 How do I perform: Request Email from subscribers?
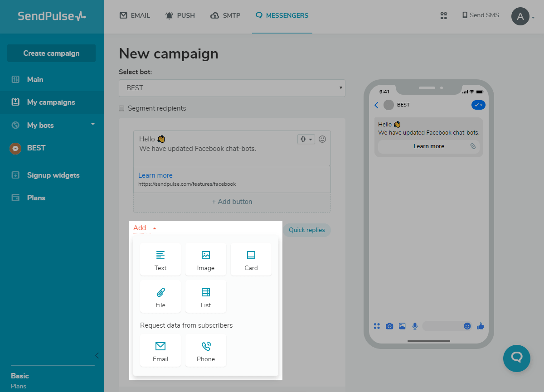coord(160,350)
